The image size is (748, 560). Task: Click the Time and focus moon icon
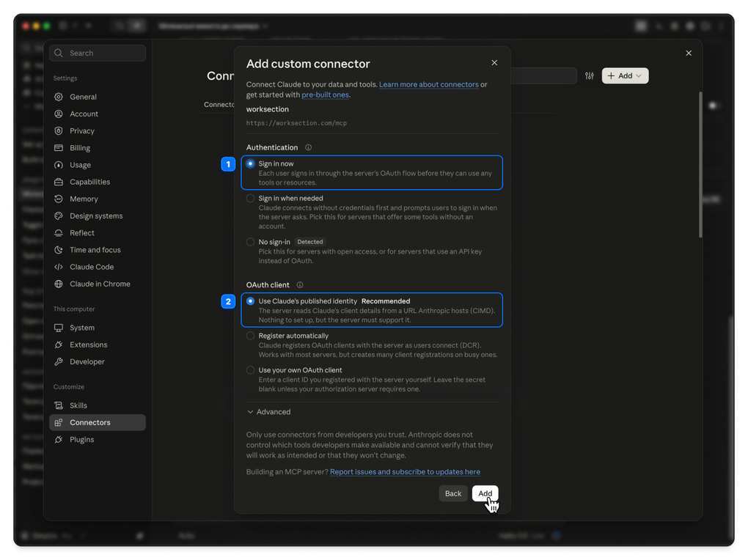(x=59, y=250)
